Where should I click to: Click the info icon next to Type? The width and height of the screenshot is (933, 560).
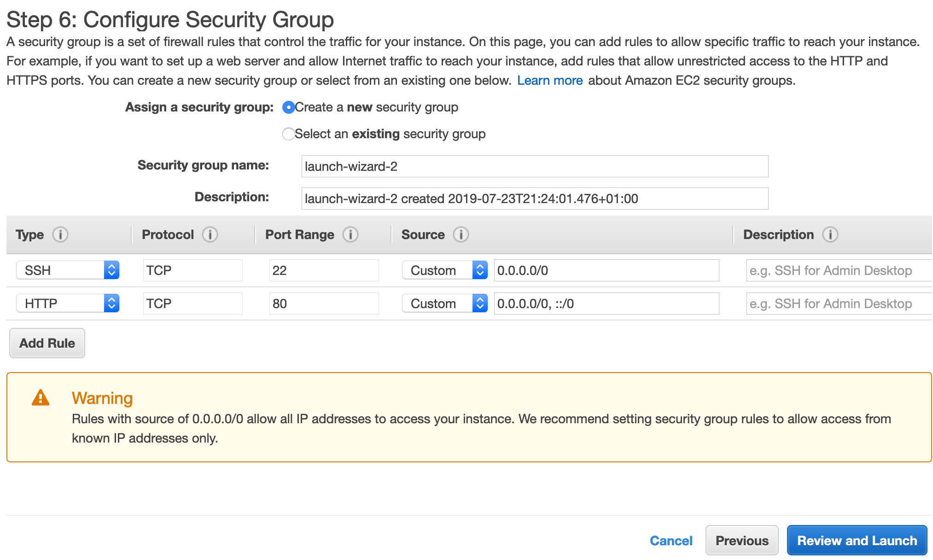click(x=60, y=234)
